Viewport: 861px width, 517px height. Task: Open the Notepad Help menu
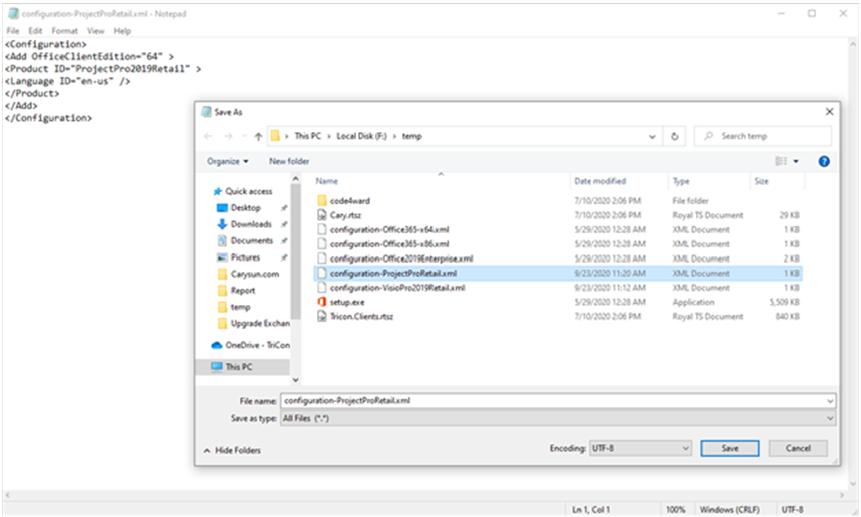(122, 31)
